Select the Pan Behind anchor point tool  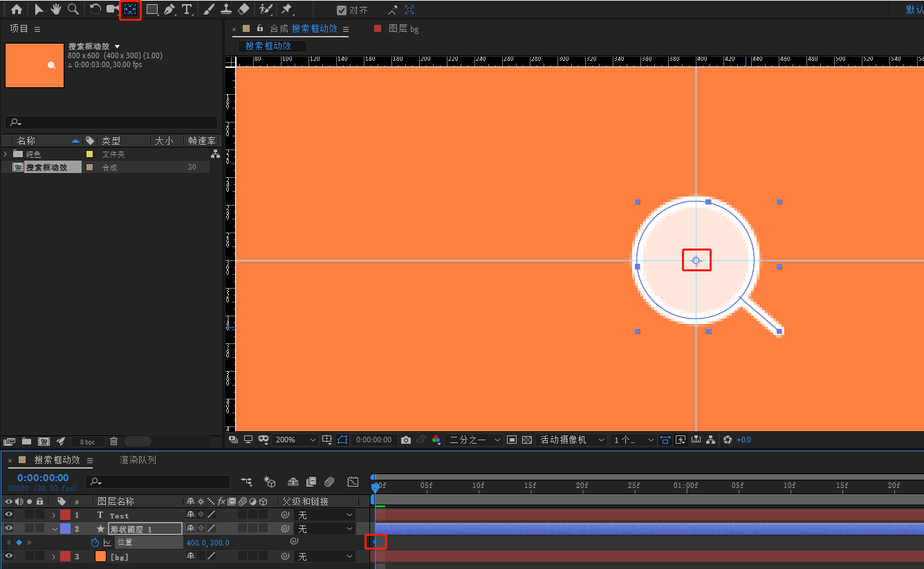(x=130, y=10)
